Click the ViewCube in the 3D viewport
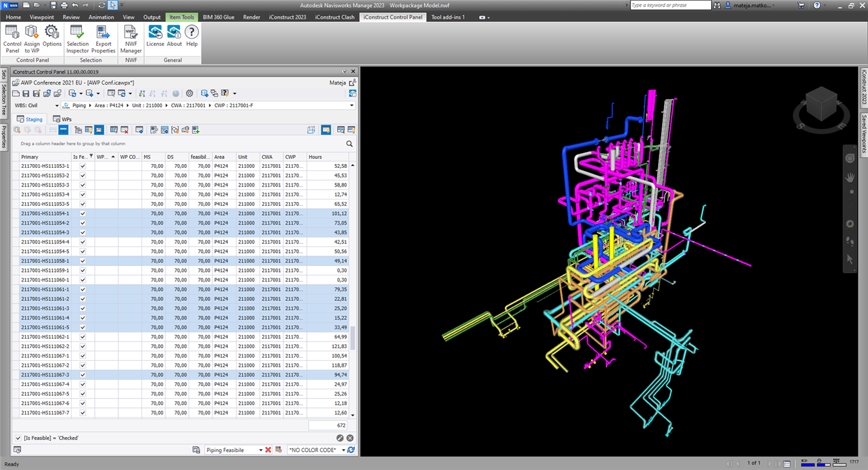868x470 pixels. tap(821, 105)
